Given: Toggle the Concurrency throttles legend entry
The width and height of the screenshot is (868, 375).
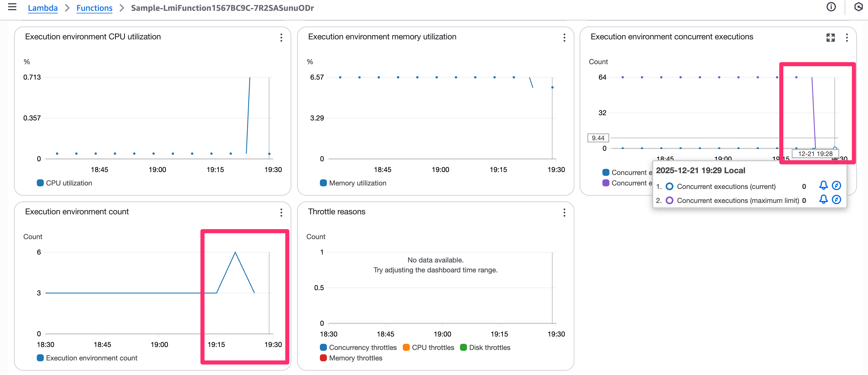Looking at the screenshot, I should pos(362,347).
